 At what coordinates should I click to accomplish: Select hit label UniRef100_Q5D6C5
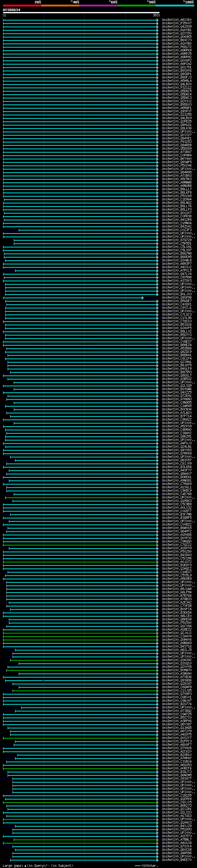click(177, 91)
